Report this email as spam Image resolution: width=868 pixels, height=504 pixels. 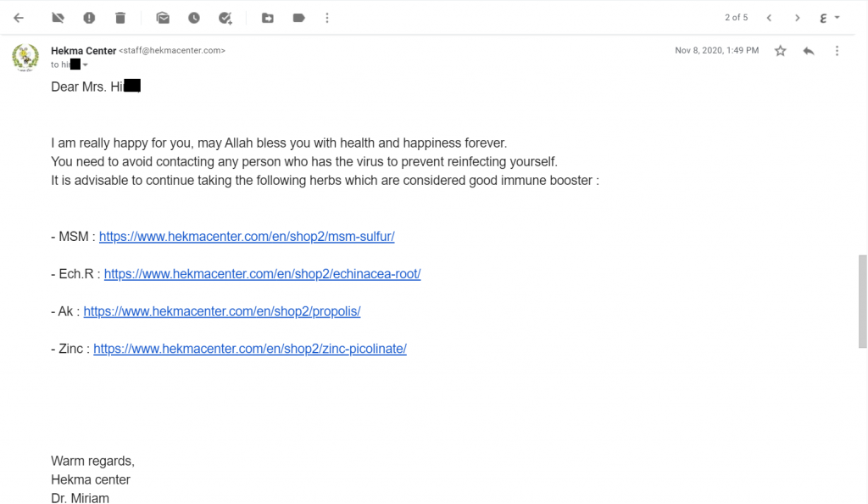[89, 18]
